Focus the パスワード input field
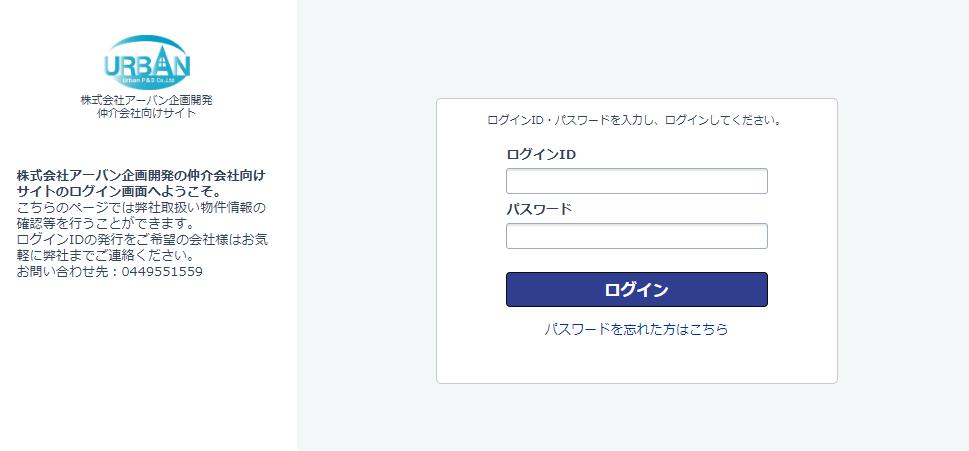The height and width of the screenshot is (451, 969). 637,236
